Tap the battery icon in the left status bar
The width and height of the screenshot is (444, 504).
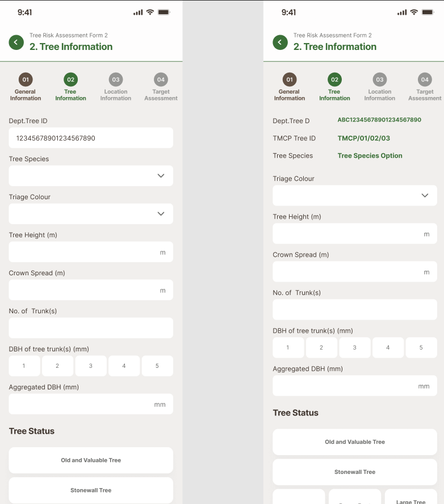(164, 12)
